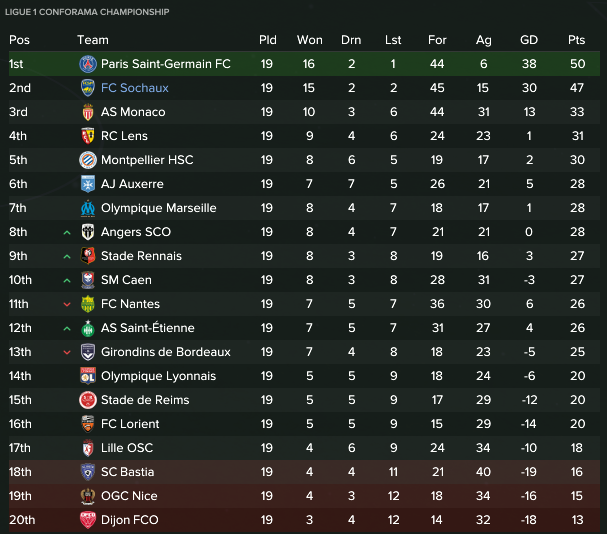This screenshot has width=607, height=534.
Task: Click the Lille OSC club crest
Action: tap(88, 448)
